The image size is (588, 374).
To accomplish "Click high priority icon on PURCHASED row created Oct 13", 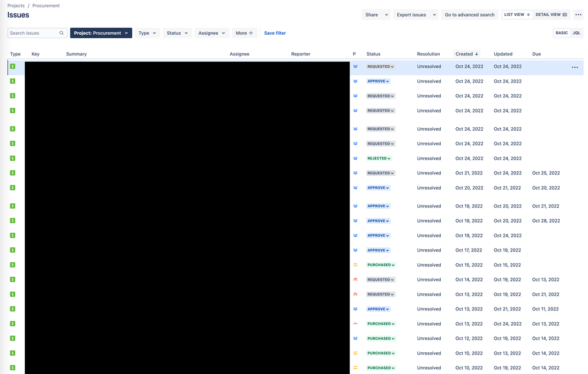I will (x=356, y=324).
